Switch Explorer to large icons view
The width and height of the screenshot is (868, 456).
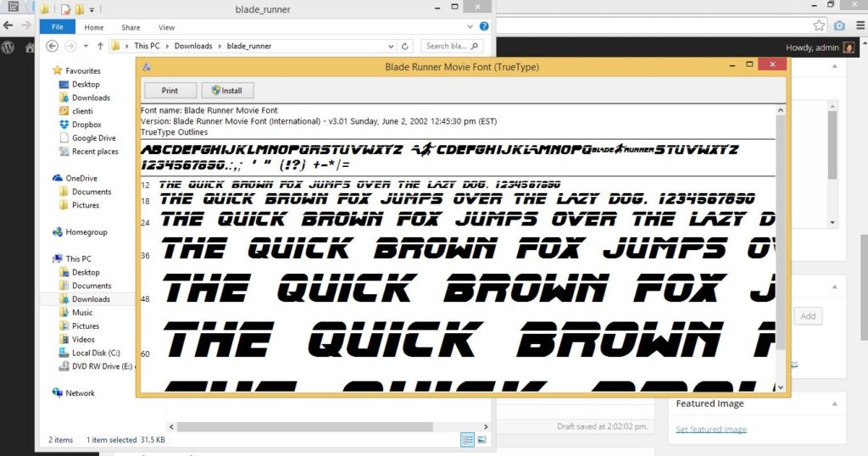[x=481, y=439]
